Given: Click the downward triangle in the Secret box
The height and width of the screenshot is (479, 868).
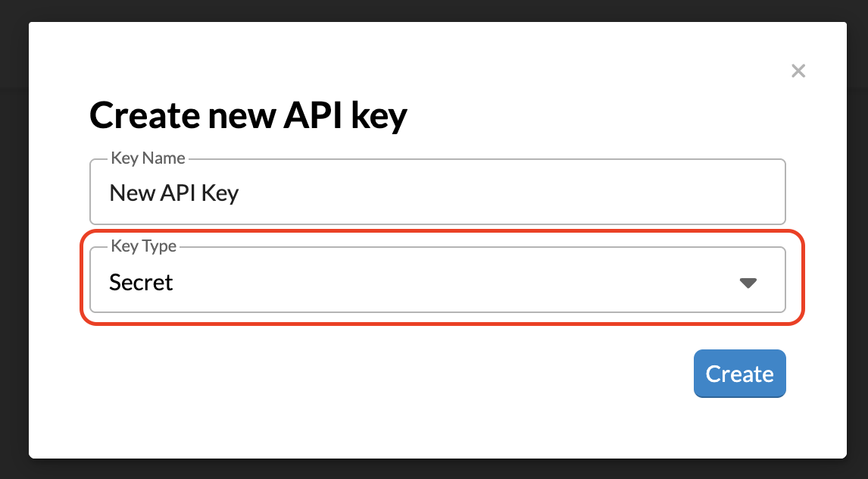Looking at the screenshot, I should [748, 282].
